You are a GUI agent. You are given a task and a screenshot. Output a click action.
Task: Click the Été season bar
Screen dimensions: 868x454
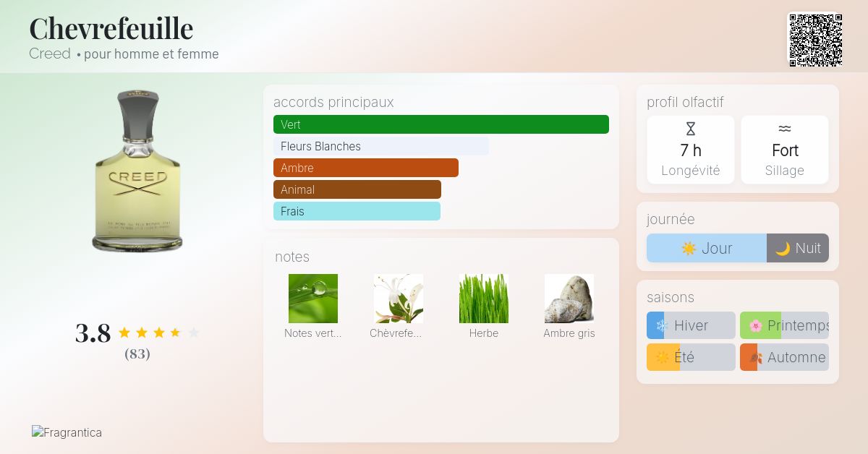(x=691, y=357)
